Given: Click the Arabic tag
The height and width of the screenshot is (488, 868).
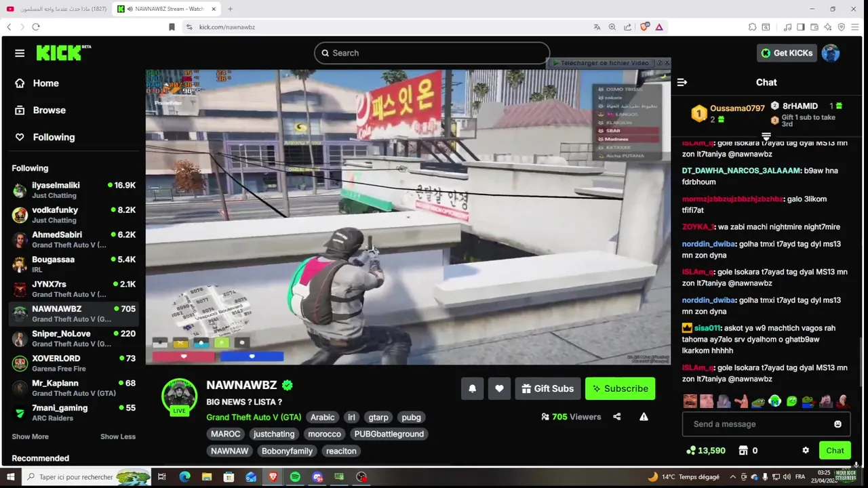Looking at the screenshot, I should point(323,418).
